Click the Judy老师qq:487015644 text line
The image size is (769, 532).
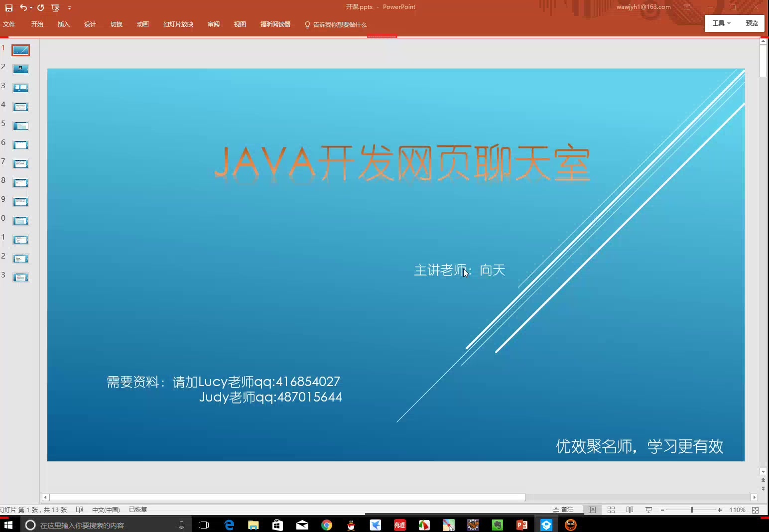270,397
